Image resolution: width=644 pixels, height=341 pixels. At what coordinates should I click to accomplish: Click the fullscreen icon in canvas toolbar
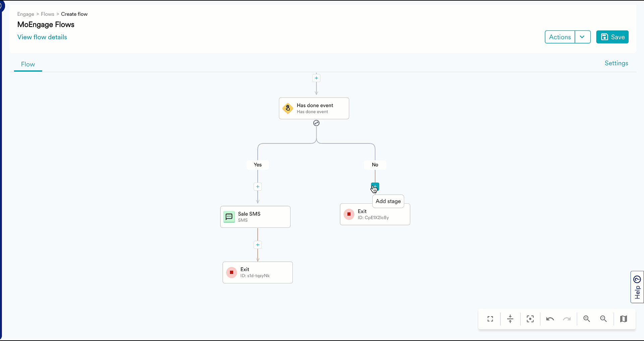[x=490, y=319]
